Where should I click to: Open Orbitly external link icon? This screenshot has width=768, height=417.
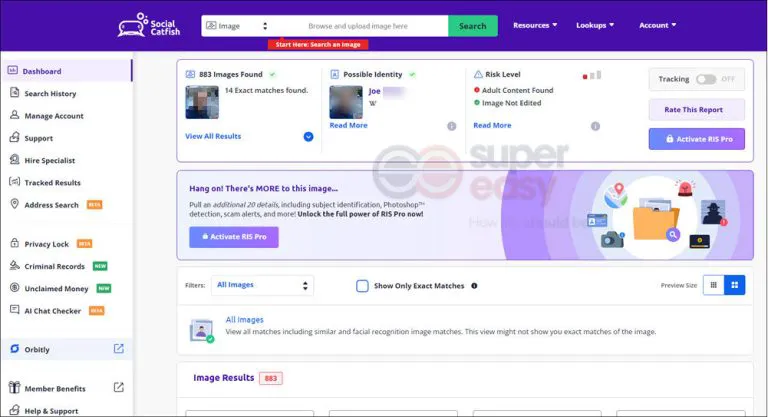pos(118,349)
